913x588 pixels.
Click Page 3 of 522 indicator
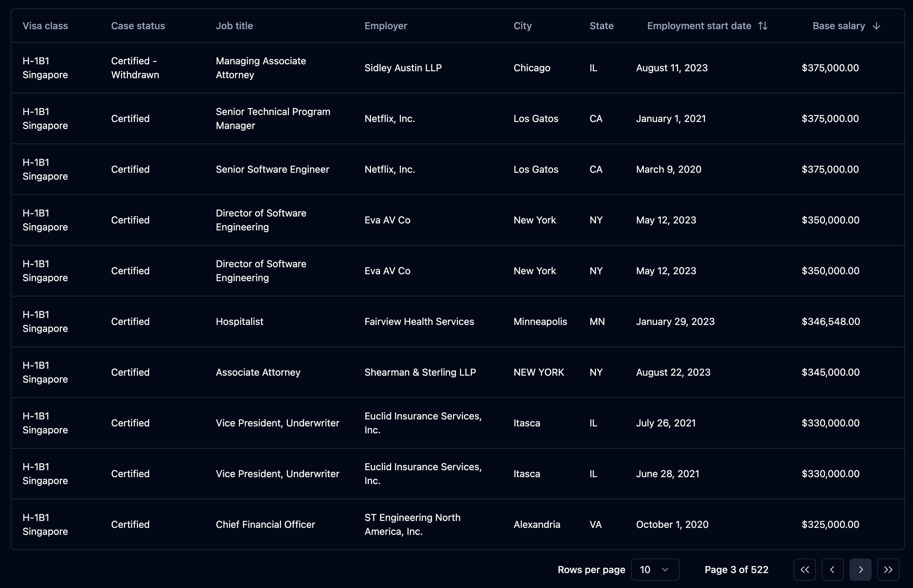[736, 570]
